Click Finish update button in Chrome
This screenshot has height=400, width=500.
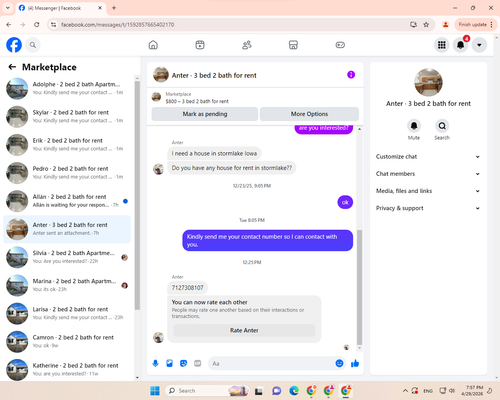click(x=475, y=25)
